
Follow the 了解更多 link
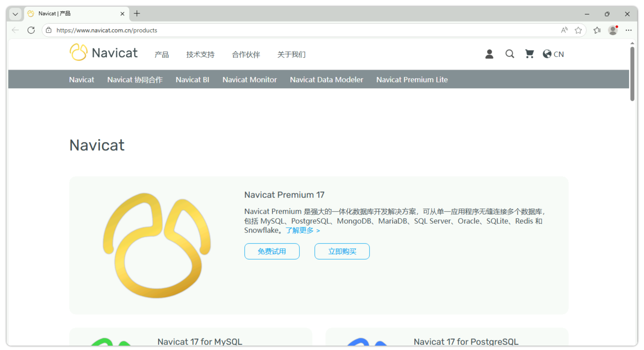pyautogui.click(x=303, y=230)
